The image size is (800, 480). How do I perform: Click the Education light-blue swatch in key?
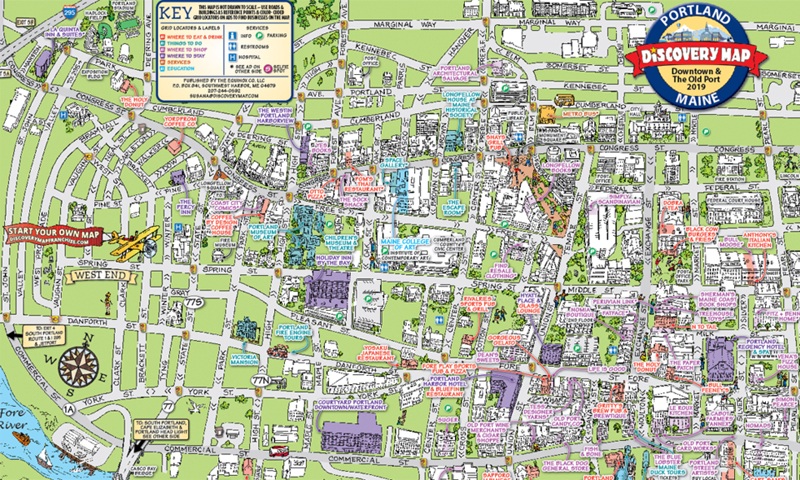point(162,68)
